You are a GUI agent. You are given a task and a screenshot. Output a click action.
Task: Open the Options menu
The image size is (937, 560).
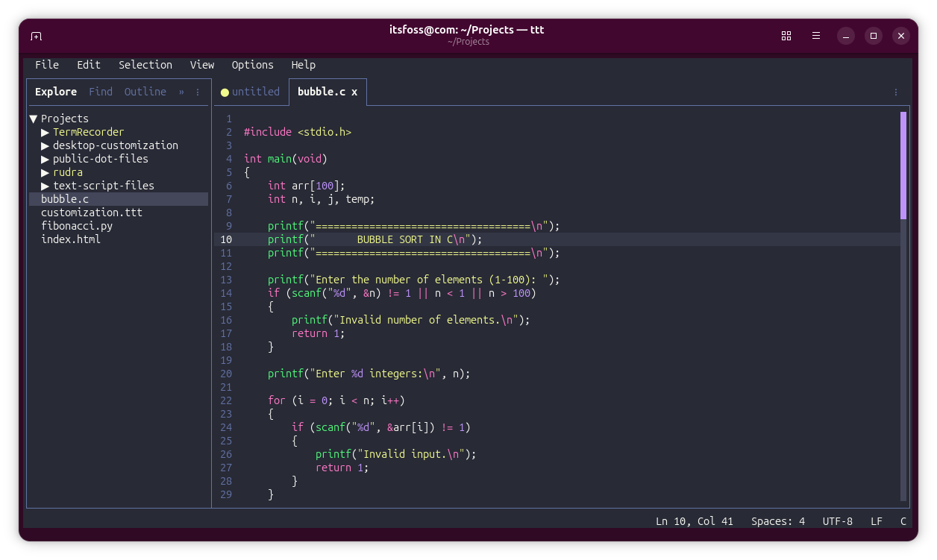point(253,65)
